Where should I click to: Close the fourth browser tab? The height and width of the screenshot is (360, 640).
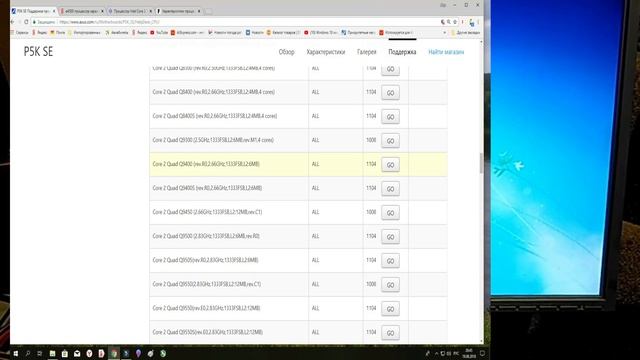coord(199,11)
